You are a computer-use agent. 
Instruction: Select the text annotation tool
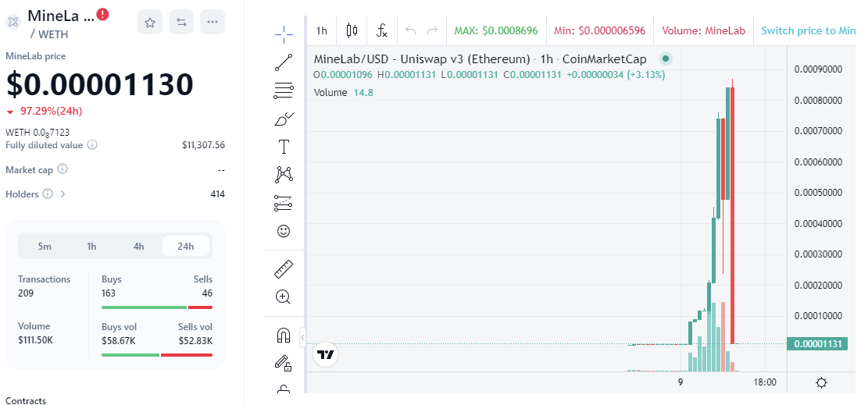click(284, 147)
